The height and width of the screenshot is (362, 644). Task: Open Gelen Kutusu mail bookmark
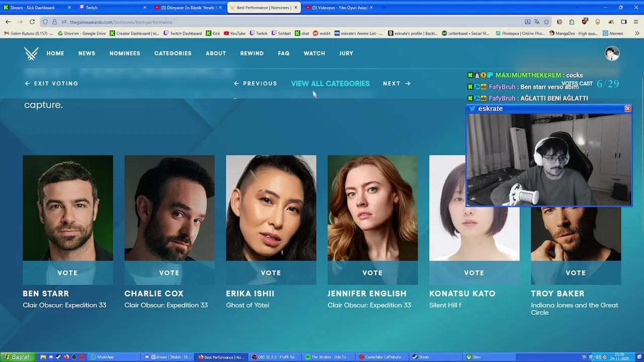[x=29, y=33]
